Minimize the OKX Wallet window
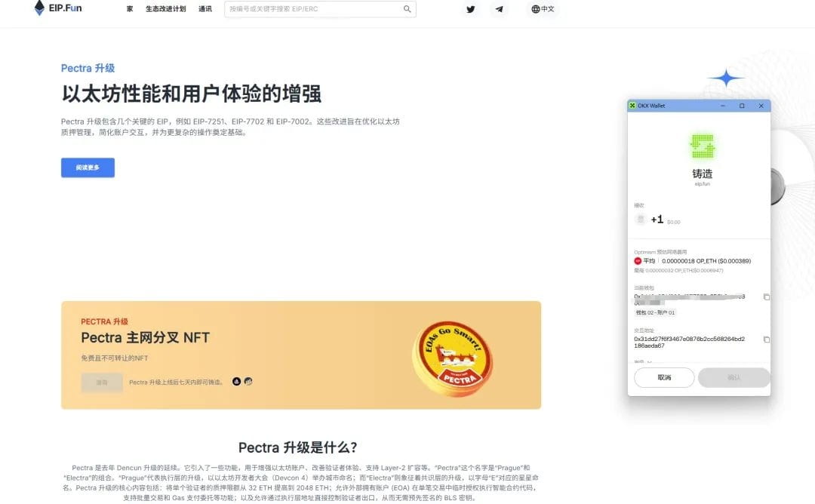The height and width of the screenshot is (504, 815). click(x=722, y=106)
